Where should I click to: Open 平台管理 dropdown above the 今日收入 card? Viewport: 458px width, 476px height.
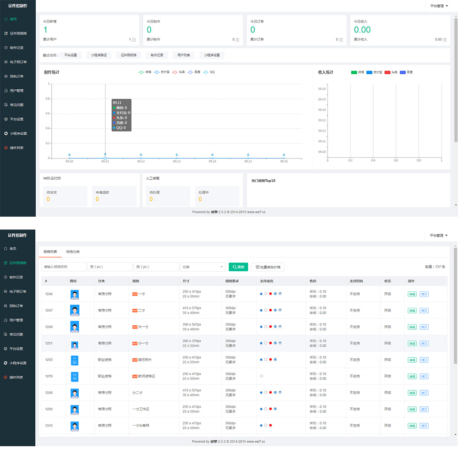pos(438,6)
